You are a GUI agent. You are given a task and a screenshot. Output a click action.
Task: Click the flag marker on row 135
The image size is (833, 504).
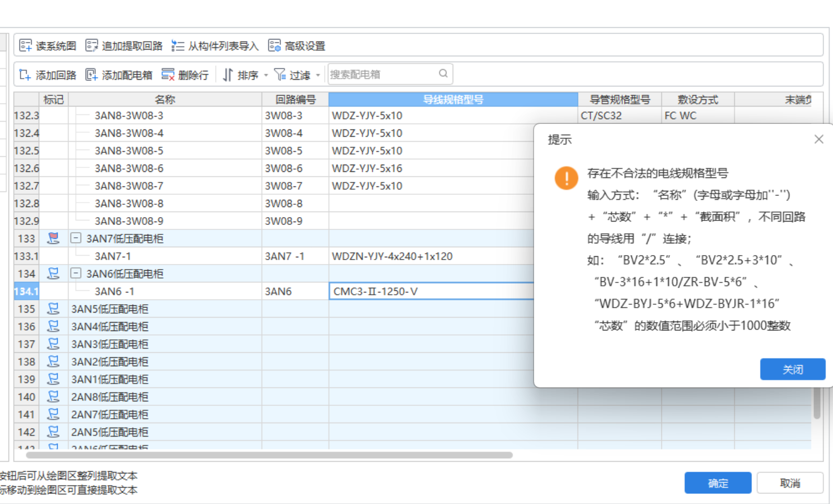tap(53, 309)
